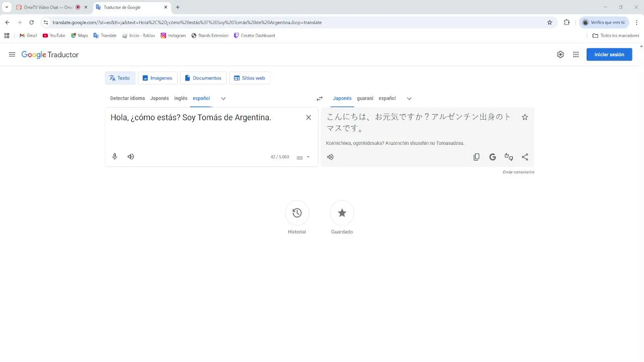Screen dimensions: 644x362
Task: Go back to previous page
Action: (7, 23)
